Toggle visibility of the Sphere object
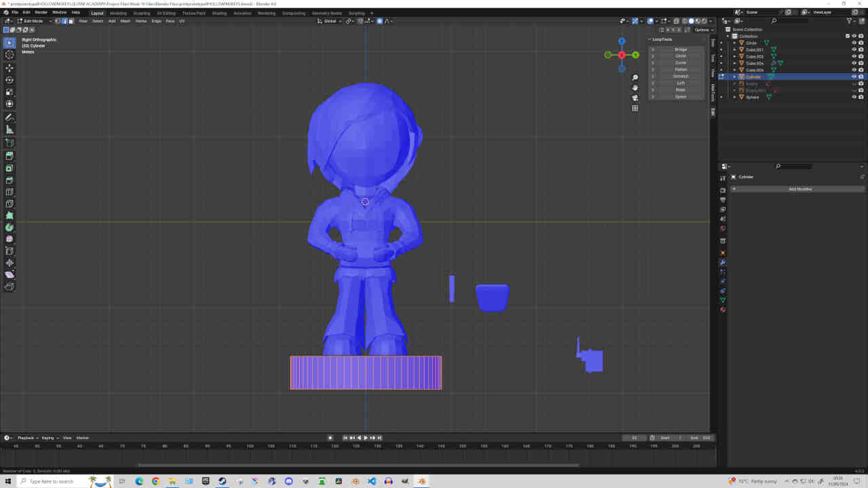The image size is (868, 488). pos(854,97)
